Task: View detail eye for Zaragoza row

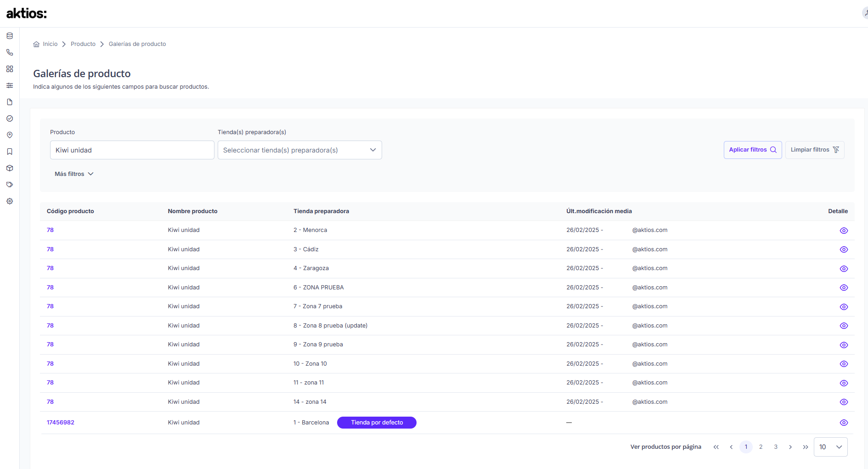Action: [x=844, y=269]
